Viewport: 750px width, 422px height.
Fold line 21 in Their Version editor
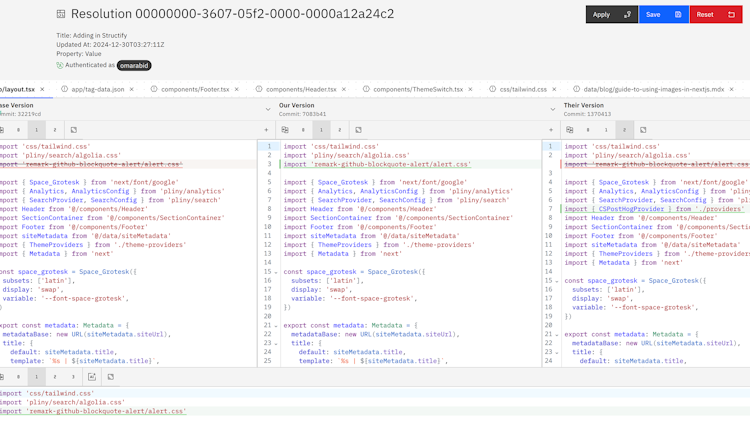pos(557,335)
